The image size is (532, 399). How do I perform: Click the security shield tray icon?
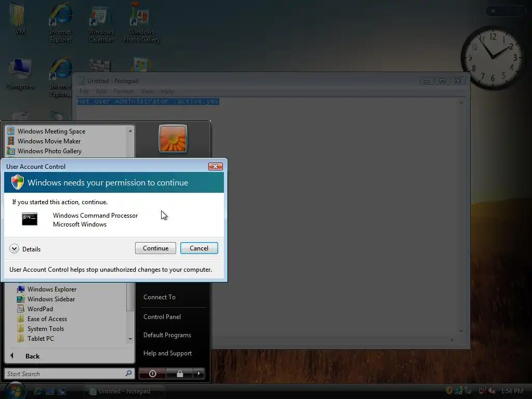[449, 391]
